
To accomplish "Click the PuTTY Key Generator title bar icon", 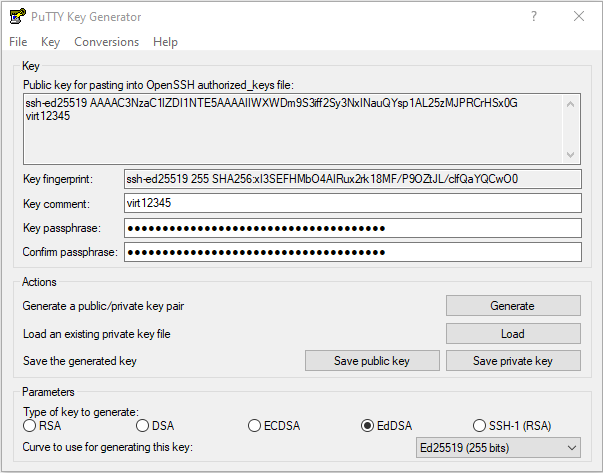I will (x=17, y=17).
